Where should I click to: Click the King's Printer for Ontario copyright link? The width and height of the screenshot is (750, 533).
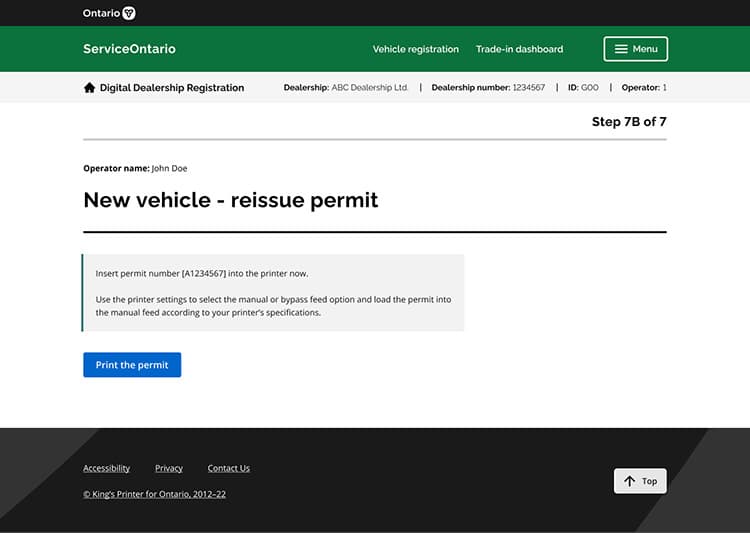point(154,494)
